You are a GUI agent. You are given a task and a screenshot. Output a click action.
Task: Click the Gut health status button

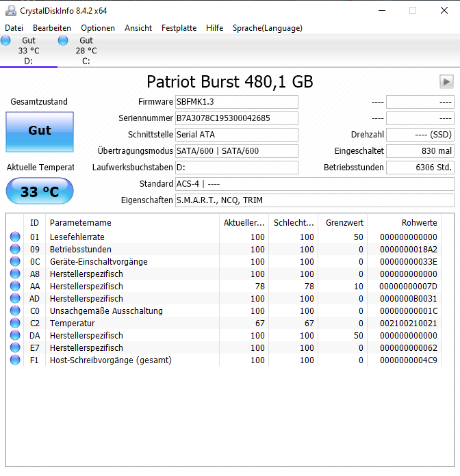point(40,132)
